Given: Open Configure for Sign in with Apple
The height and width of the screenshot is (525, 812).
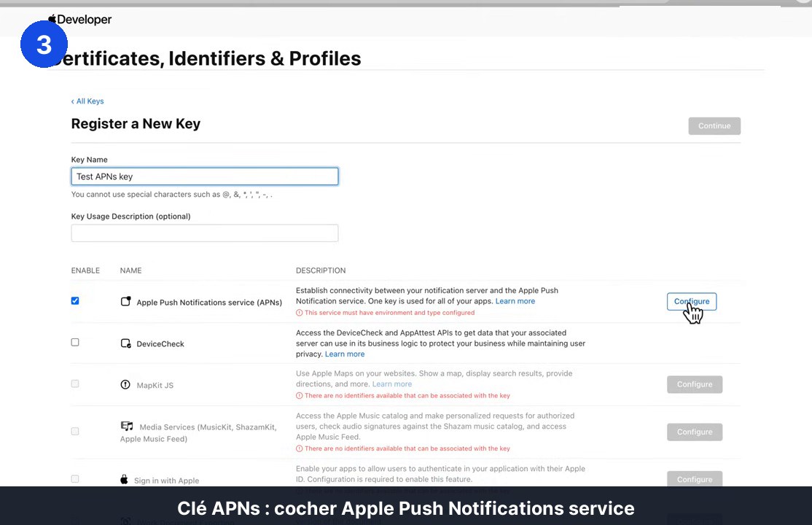Looking at the screenshot, I should (695, 479).
